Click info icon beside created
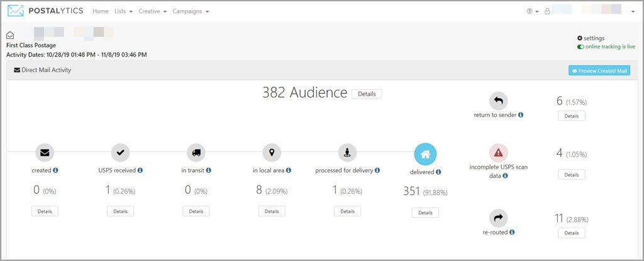Screen dimensions: 644x261 tap(56, 170)
